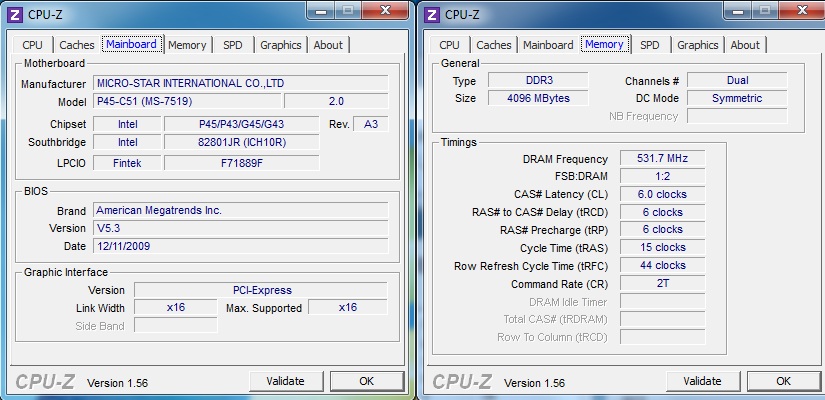Screen dimensions: 825x400
Task: Open the About tab in the right window
Action: click(745, 45)
